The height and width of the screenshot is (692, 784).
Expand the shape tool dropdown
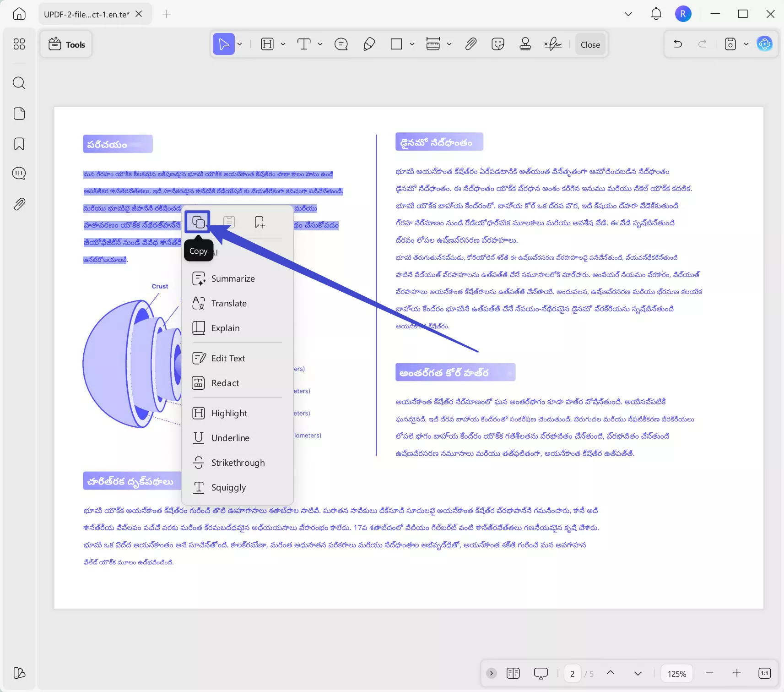411,44
